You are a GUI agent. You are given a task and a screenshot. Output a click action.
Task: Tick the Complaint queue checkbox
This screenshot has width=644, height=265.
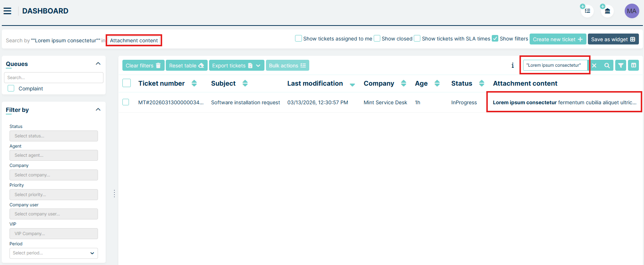(11, 88)
